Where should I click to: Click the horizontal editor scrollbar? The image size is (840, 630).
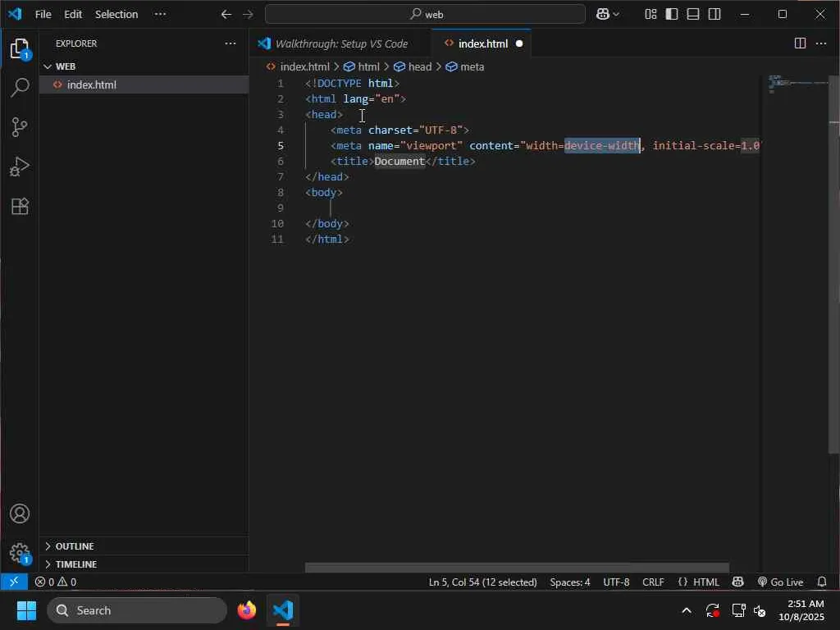click(x=517, y=568)
